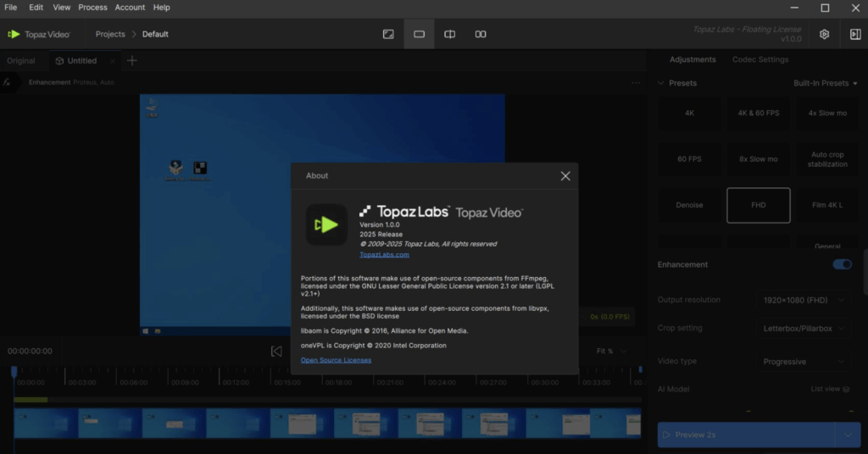Viewport: 868px width, 454px height.
Task: Expand the Preview button dropdown arrow
Action: [848, 435]
